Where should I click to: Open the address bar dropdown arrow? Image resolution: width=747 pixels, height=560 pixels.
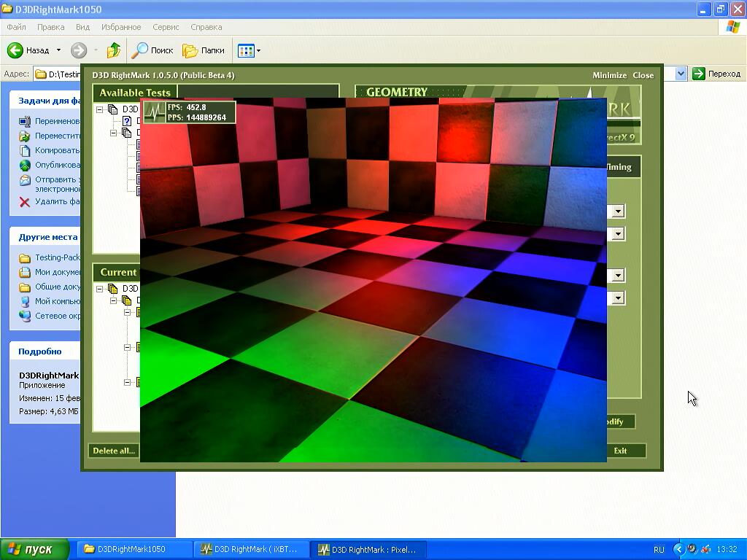[681, 74]
